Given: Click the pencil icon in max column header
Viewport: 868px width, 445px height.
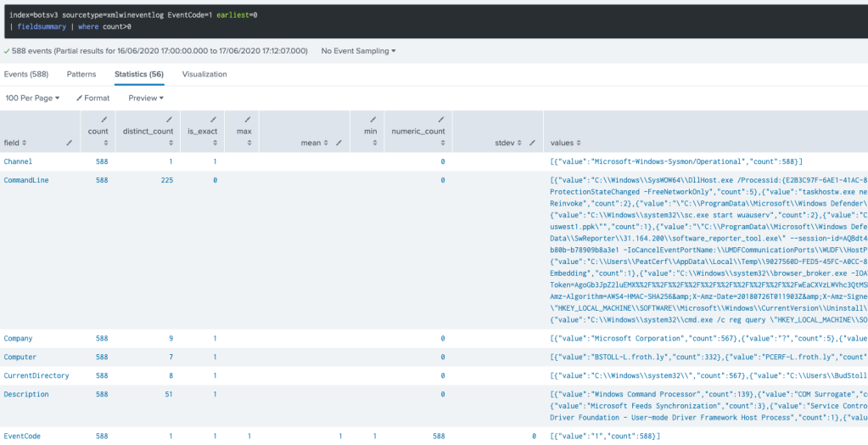Looking at the screenshot, I should pyautogui.click(x=247, y=120).
